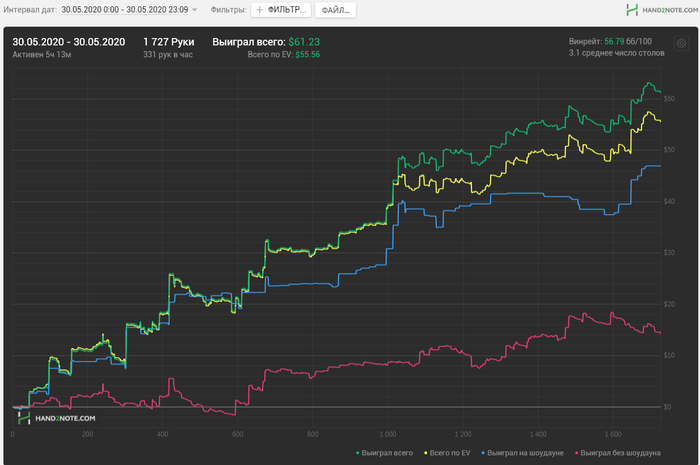Click the pink non-showdown legend dot
Image resolution: width=700 pixels, height=465 pixels.
[576, 453]
